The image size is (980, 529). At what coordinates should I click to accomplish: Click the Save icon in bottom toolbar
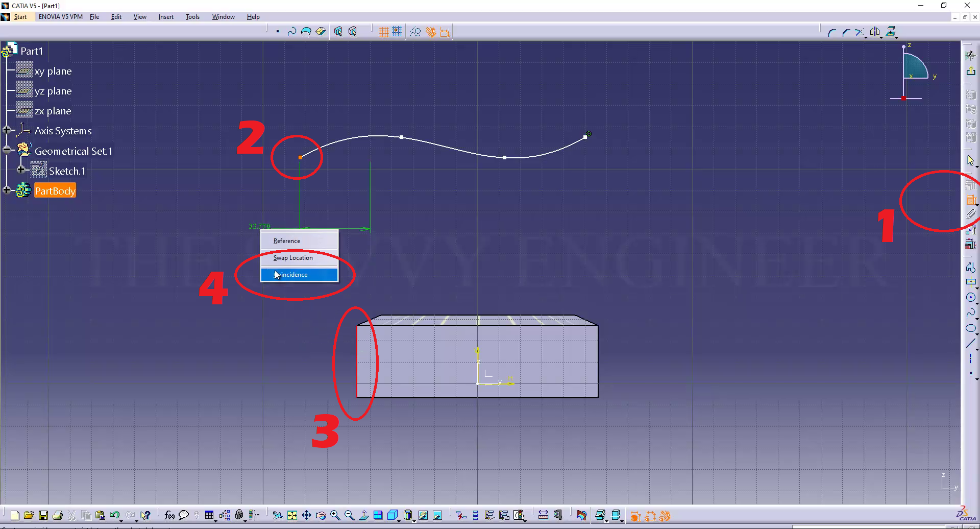click(x=43, y=515)
